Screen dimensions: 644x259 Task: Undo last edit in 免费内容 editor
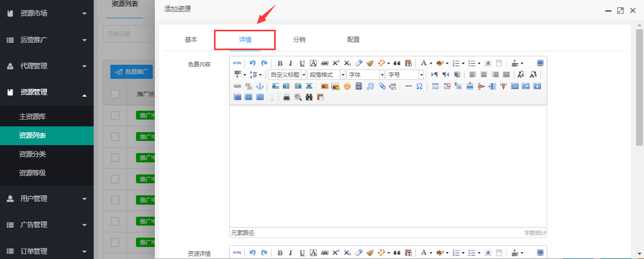(x=253, y=63)
